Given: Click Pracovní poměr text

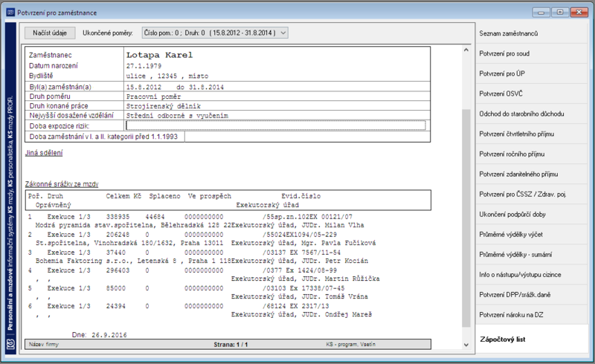Looking at the screenshot, I should tap(154, 97).
